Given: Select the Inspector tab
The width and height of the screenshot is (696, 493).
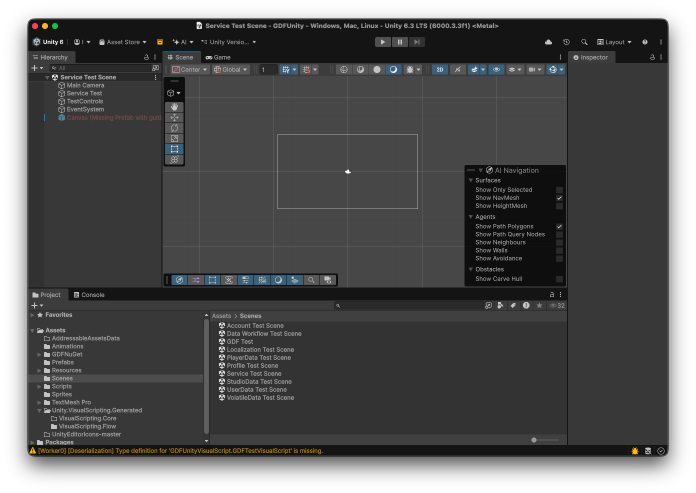Looking at the screenshot, I should pyautogui.click(x=590, y=57).
